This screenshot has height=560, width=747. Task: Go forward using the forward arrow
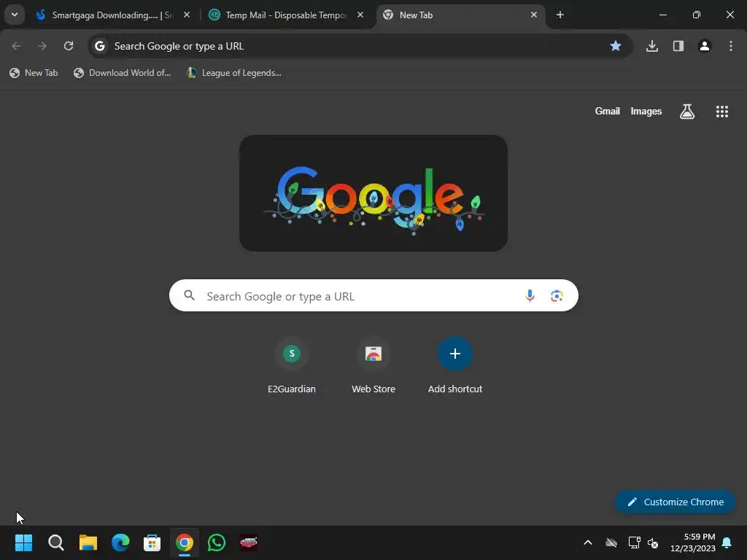tap(42, 46)
